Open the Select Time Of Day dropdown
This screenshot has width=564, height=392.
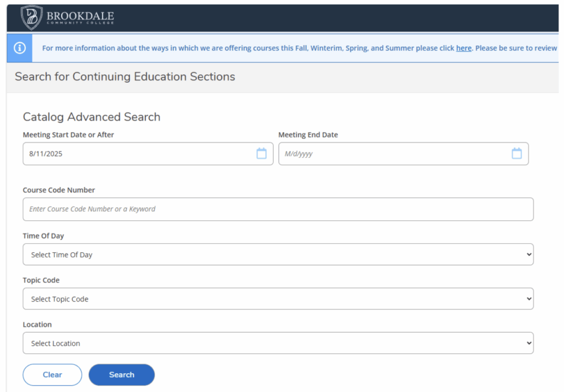pos(278,254)
